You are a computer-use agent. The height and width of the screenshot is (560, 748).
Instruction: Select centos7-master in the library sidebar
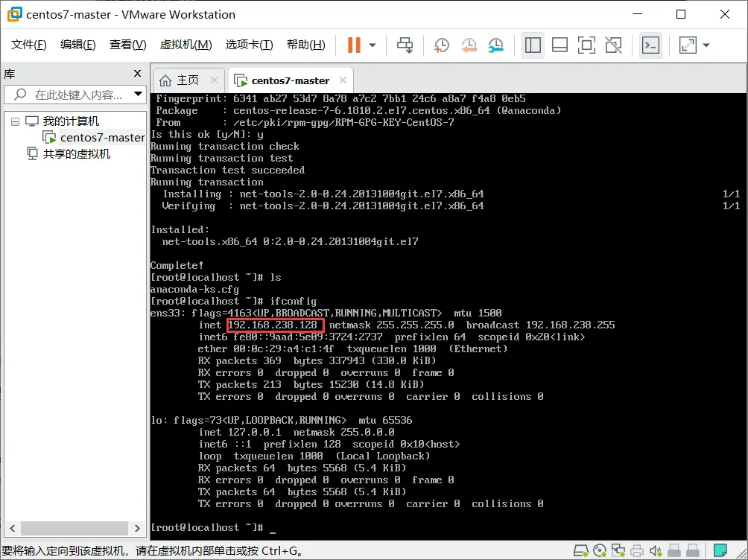click(99, 137)
